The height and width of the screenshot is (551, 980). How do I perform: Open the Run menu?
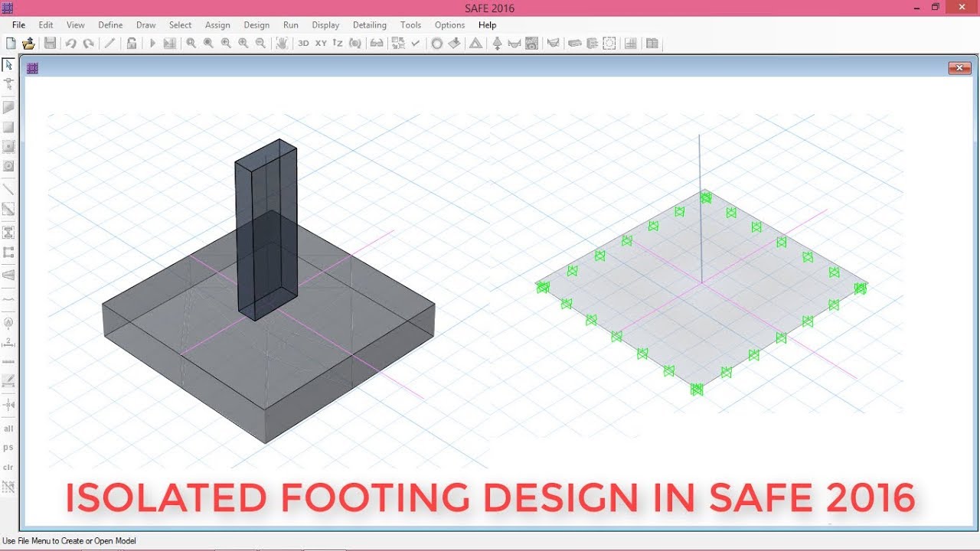pos(291,25)
